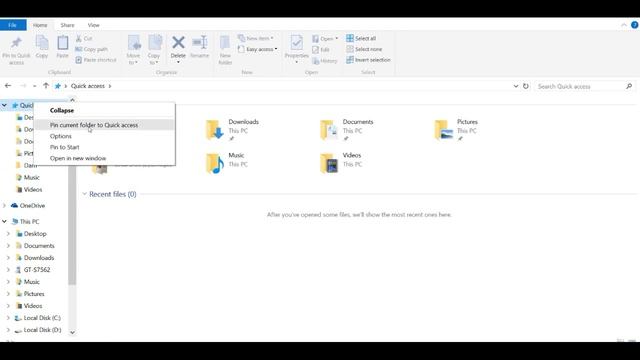Open the ribbon Open dropdown
The height and width of the screenshot is (360, 640).
(x=325, y=38)
